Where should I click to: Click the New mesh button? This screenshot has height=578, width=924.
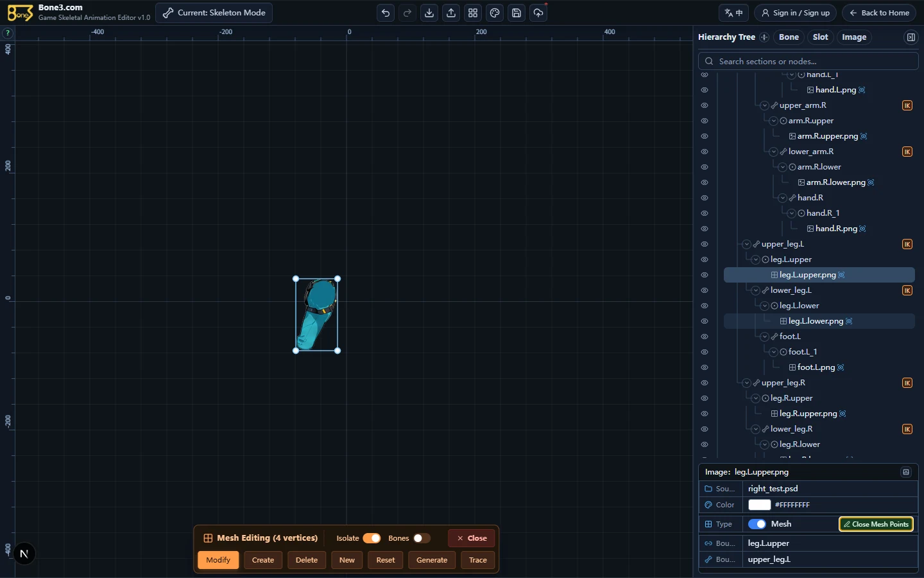347,560
